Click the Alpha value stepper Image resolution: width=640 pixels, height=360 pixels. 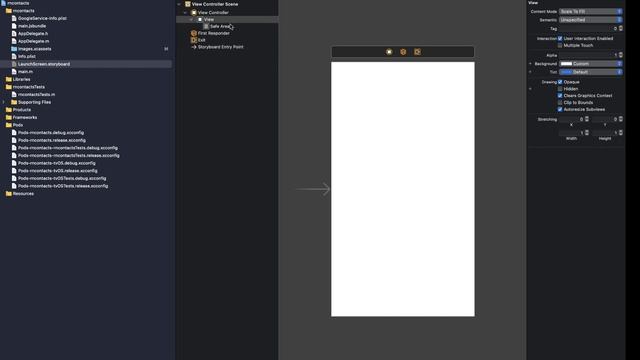[620, 55]
